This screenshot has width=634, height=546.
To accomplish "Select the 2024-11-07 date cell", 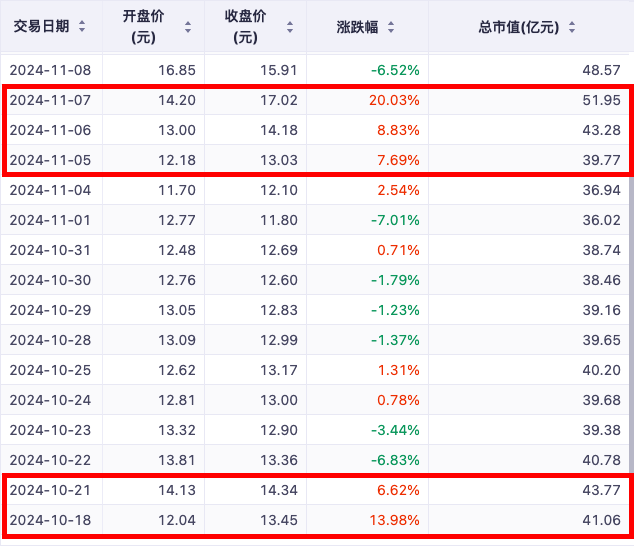I will click(x=50, y=100).
